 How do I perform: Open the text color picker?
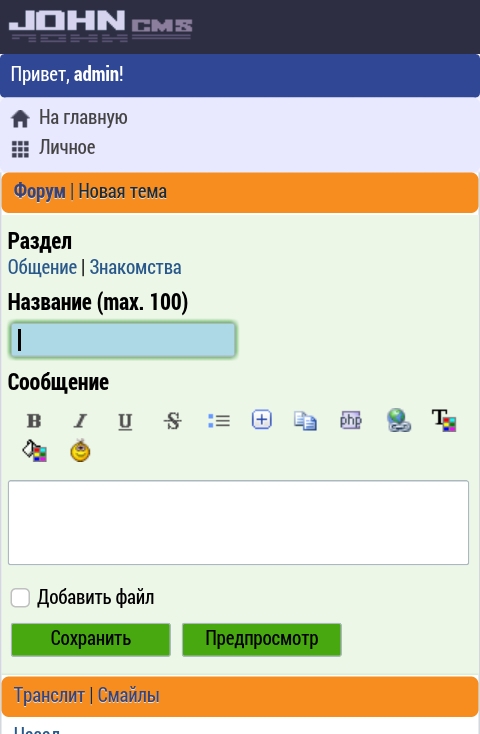click(443, 420)
